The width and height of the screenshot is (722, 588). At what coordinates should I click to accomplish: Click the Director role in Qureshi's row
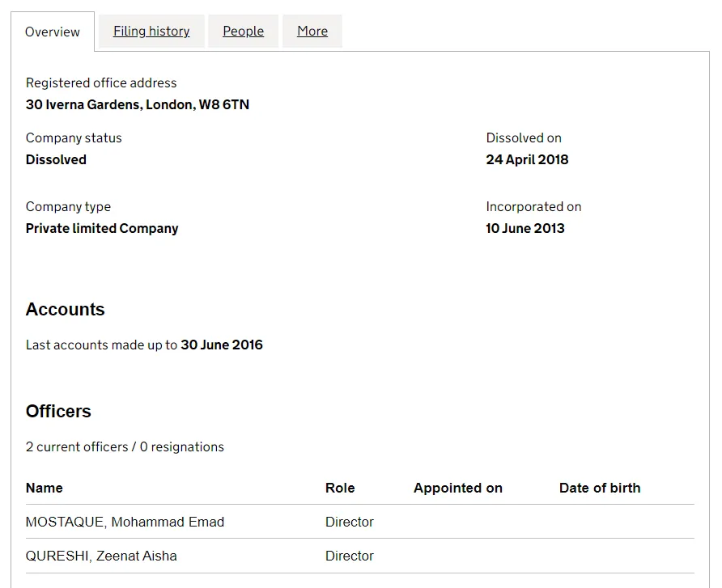pyautogui.click(x=349, y=556)
